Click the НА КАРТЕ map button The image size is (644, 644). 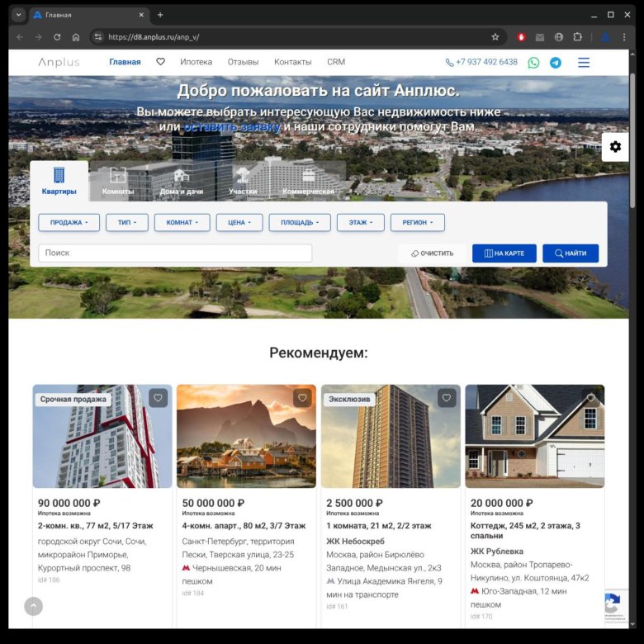coord(504,253)
